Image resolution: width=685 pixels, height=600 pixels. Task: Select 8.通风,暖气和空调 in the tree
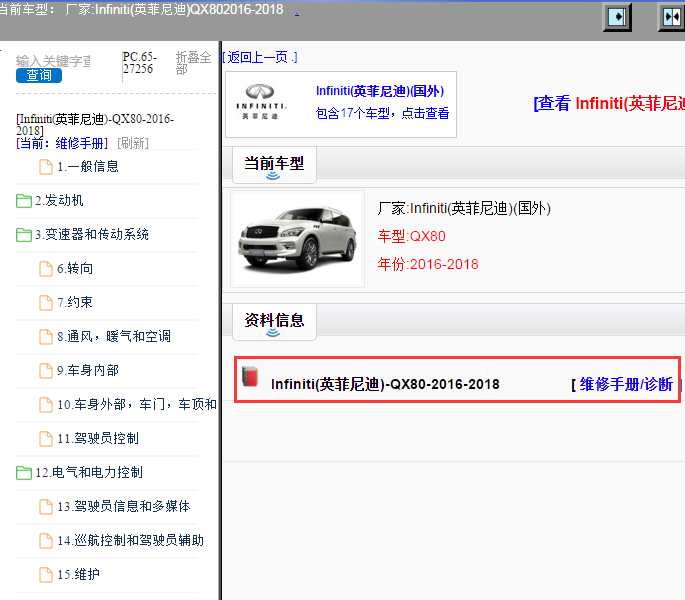pyautogui.click(x=114, y=336)
